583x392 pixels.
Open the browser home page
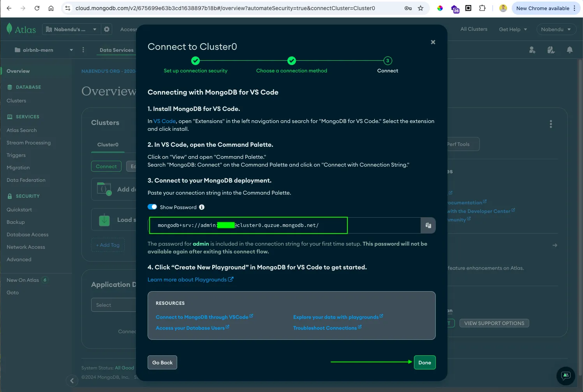[x=51, y=8]
